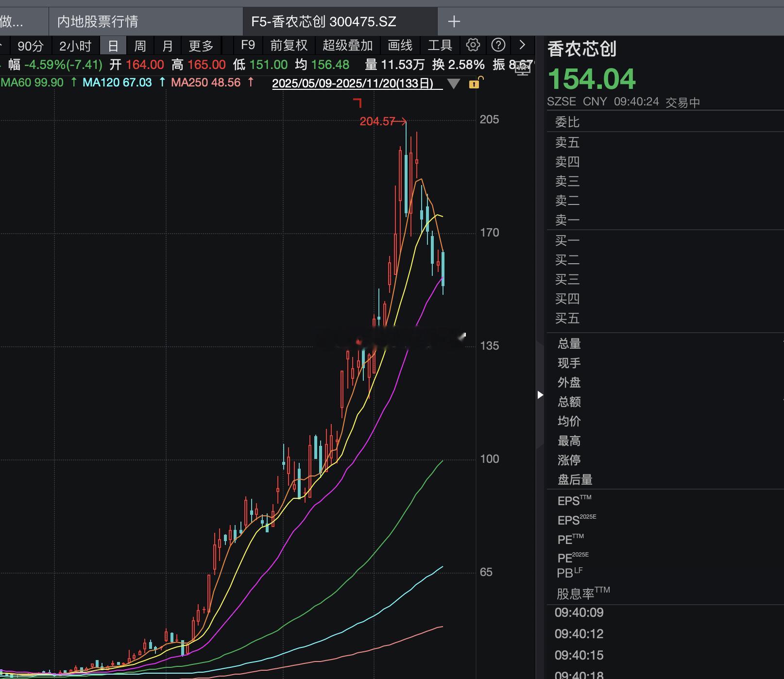The height and width of the screenshot is (679, 784).
Task: Toggle the date range lock icon
Action: 475,83
